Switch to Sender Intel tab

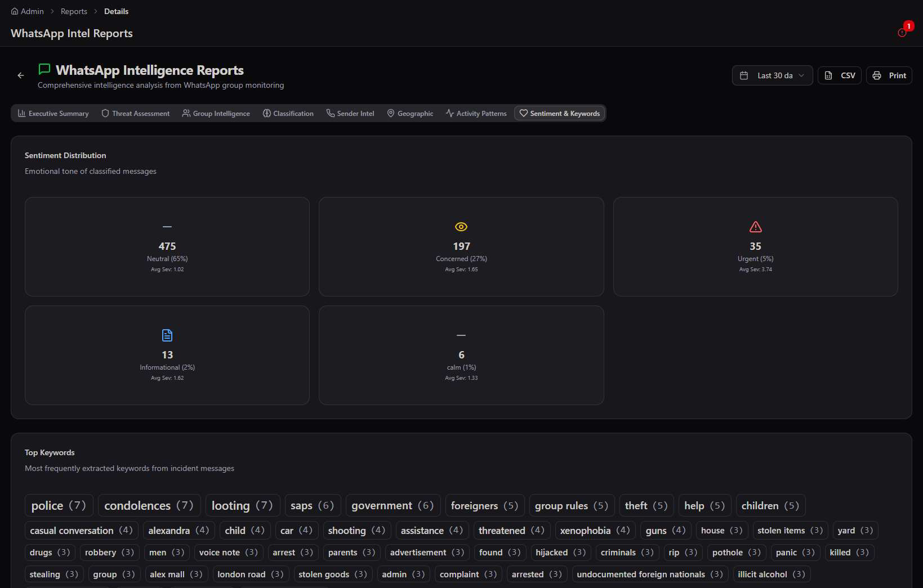point(350,113)
